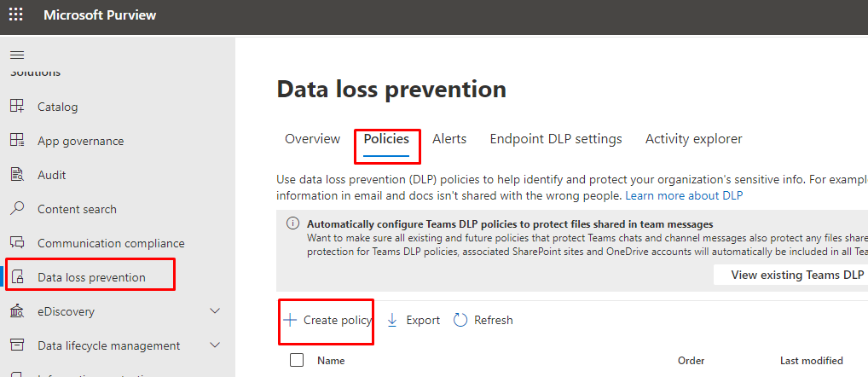Click the Content search magnifier icon
This screenshot has width=868, height=377.
(x=17, y=209)
